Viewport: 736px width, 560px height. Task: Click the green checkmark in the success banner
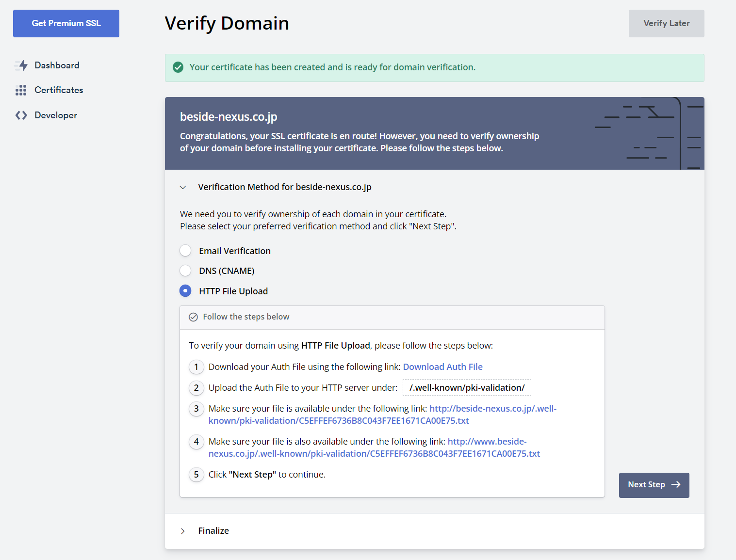[179, 67]
